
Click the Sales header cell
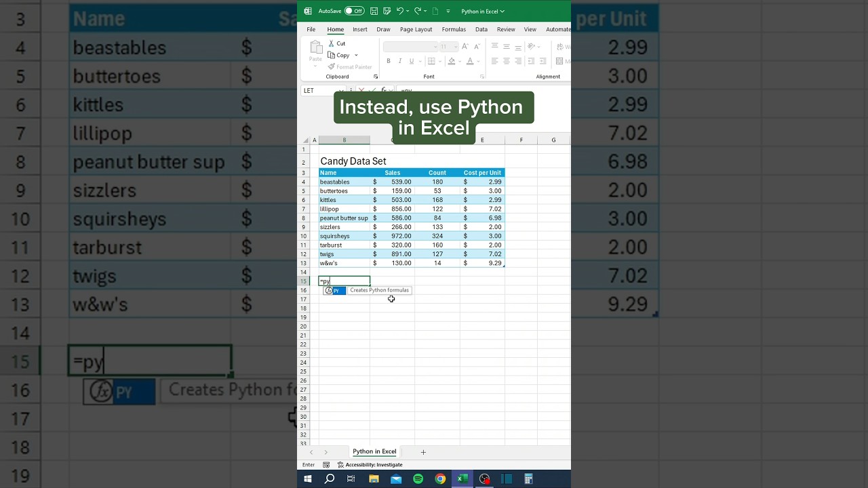click(392, 173)
